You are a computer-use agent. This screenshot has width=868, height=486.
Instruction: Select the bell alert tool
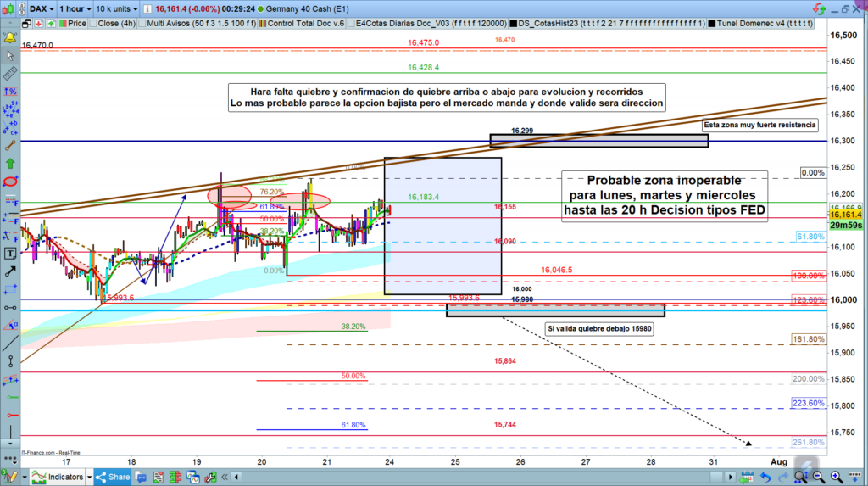click(10, 39)
